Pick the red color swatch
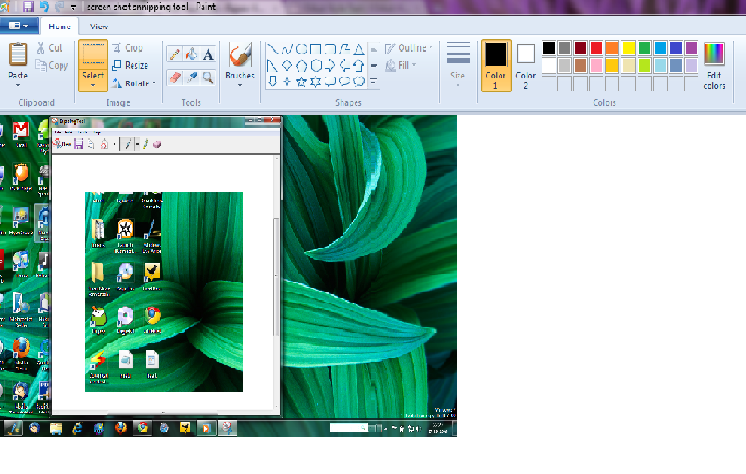 597,48
